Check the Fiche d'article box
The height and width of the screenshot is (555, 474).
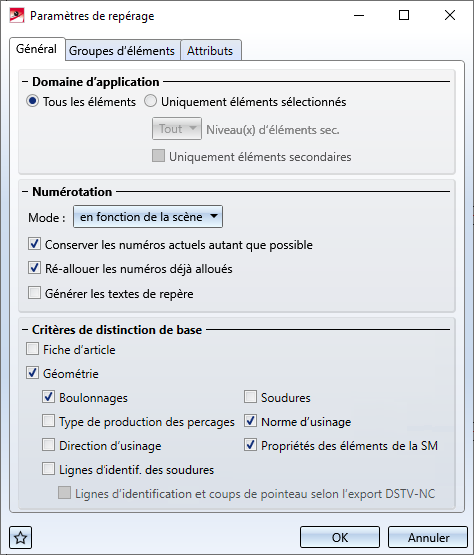point(32,349)
